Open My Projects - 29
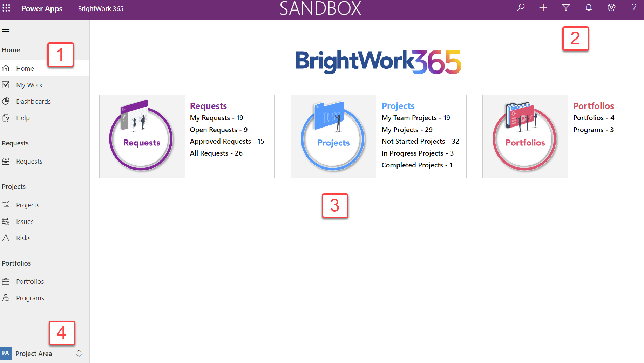Screen dimensions: 644x363 pos(407,130)
